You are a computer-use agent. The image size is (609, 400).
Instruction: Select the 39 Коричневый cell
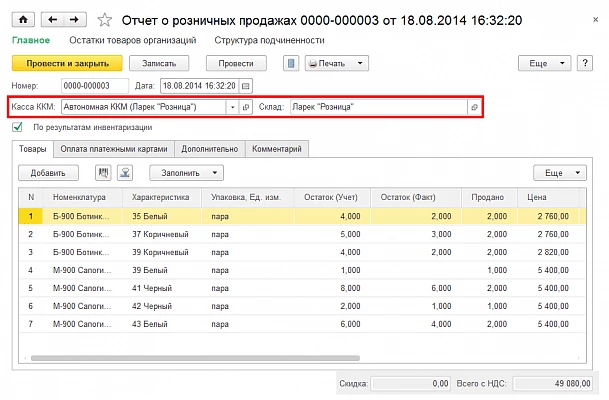[162, 252]
